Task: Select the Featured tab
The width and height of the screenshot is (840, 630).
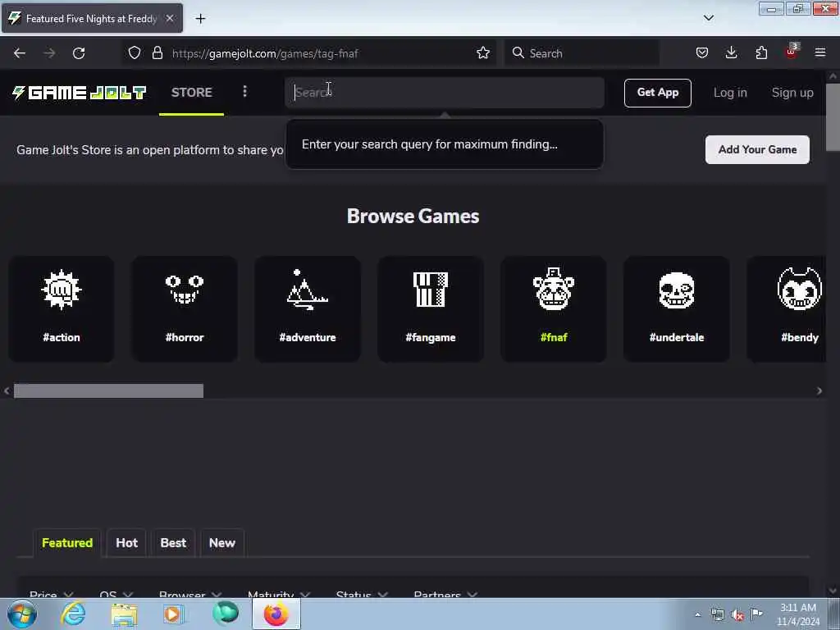Action: point(67,543)
